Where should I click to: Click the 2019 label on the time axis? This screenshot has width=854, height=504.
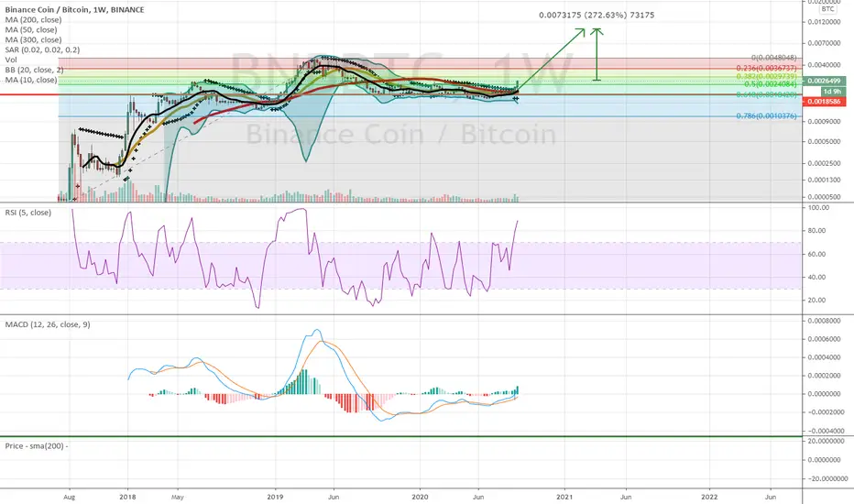(275, 497)
